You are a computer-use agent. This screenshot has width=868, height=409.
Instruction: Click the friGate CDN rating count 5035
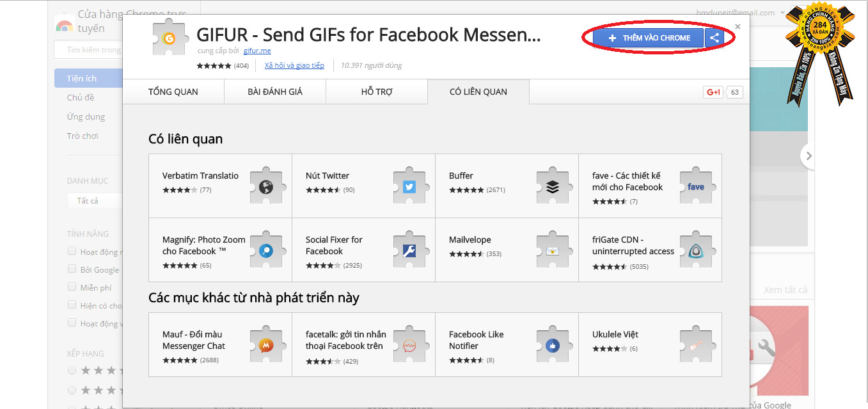(x=639, y=266)
